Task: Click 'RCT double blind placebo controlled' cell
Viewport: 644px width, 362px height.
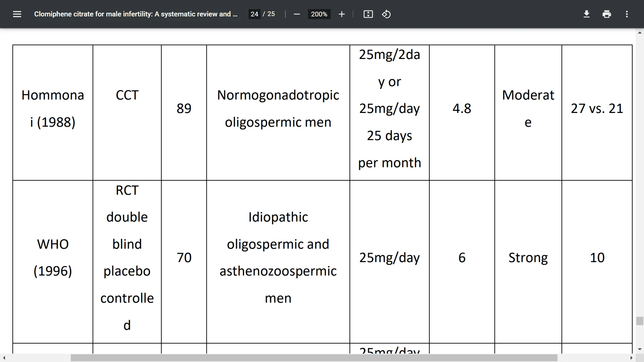Action: tap(127, 262)
